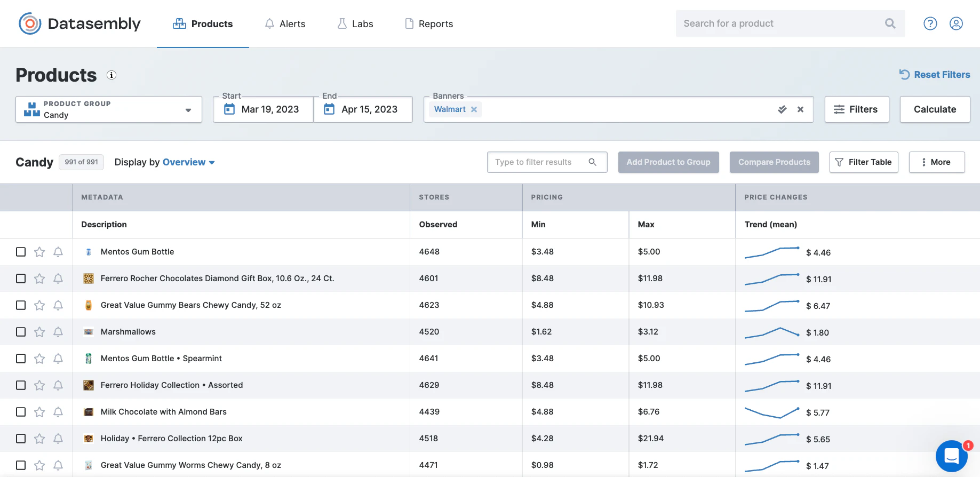The width and height of the screenshot is (980, 477).
Task: Open the Filters panel button
Action: point(857,109)
